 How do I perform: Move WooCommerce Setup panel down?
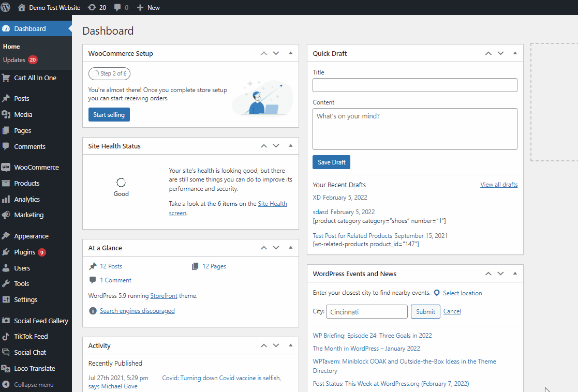pos(276,53)
